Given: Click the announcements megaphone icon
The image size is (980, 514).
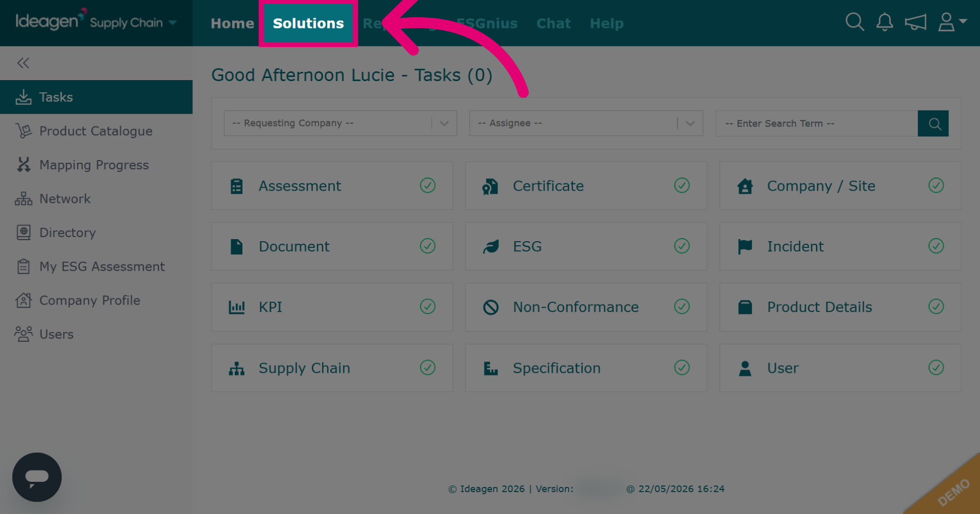Looking at the screenshot, I should [x=915, y=22].
